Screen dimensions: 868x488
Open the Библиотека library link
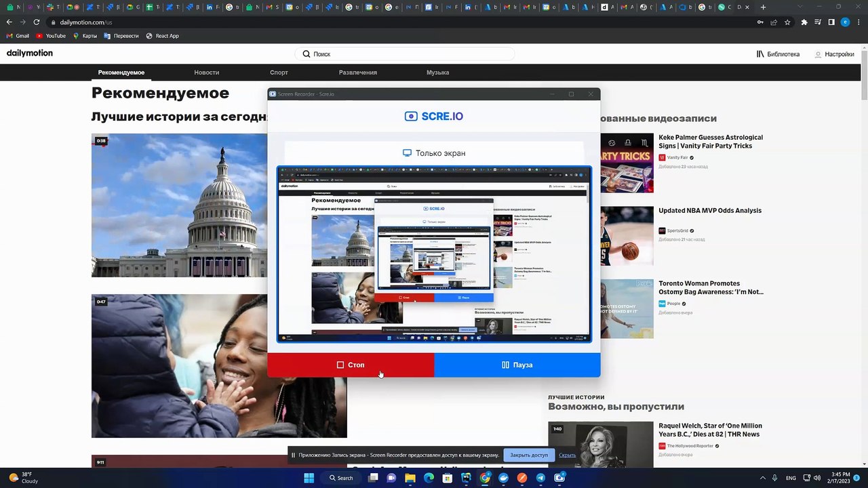(778, 54)
